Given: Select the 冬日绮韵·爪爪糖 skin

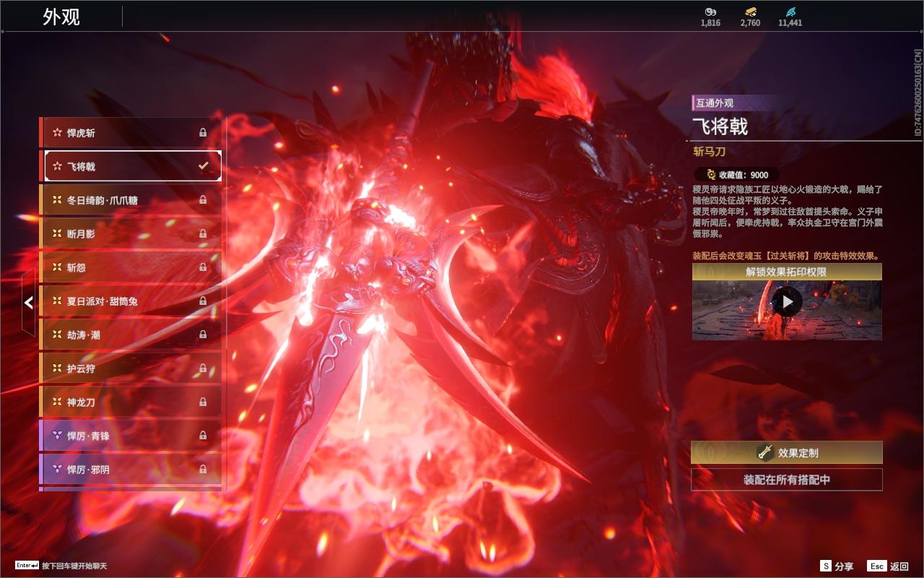Looking at the screenshot, I should [x=131, y=200].
